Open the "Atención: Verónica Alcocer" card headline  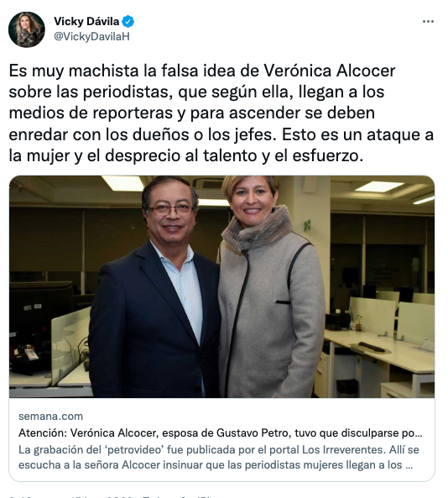coord(220,432)
